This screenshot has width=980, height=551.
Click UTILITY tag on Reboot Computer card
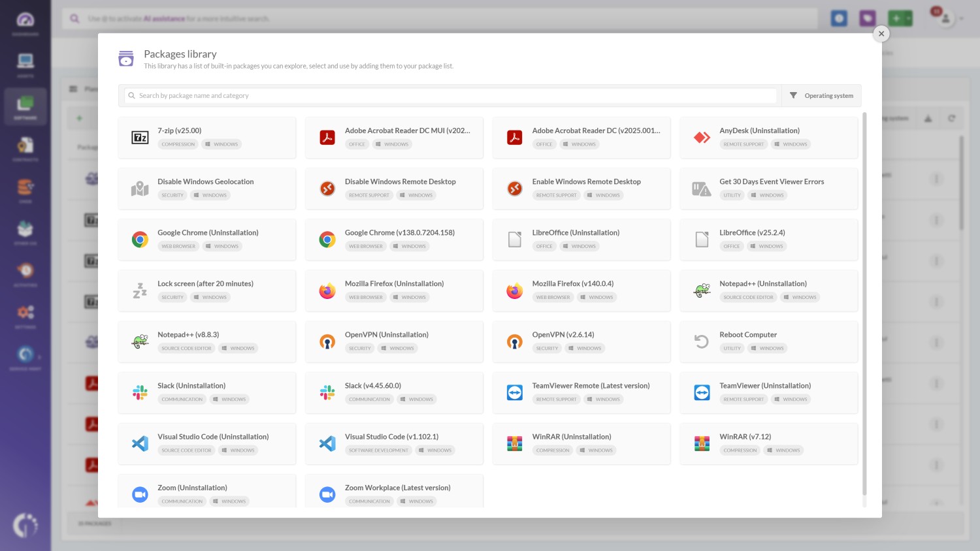[x=732, y=348]
